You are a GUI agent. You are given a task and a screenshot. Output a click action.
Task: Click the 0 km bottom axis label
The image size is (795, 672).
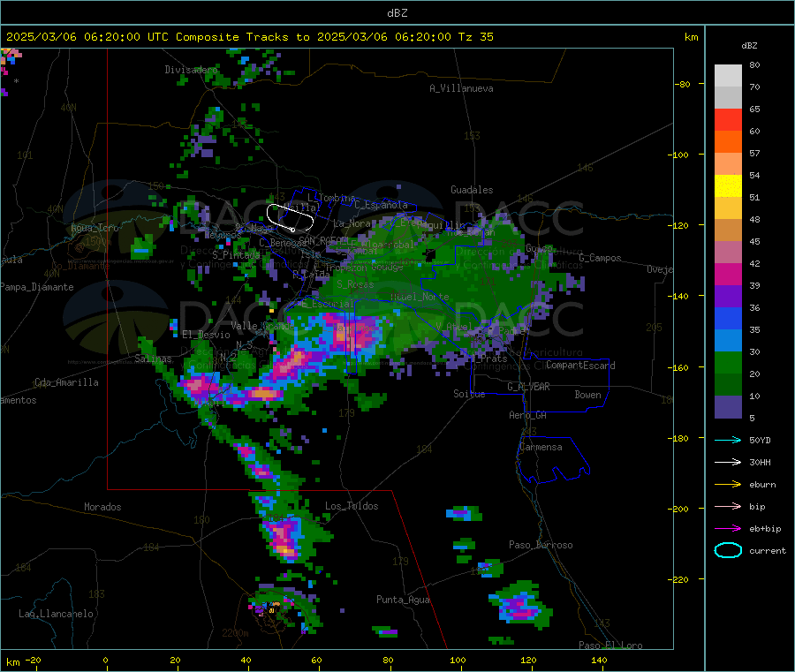pyautogui.click(x=105, y=660)
